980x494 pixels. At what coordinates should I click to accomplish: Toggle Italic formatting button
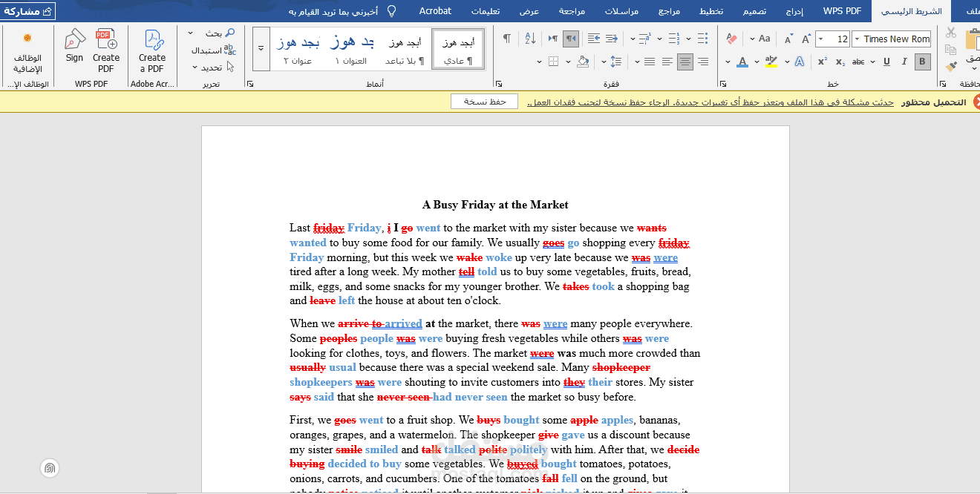pyautogui.click(x=905, y=62)
